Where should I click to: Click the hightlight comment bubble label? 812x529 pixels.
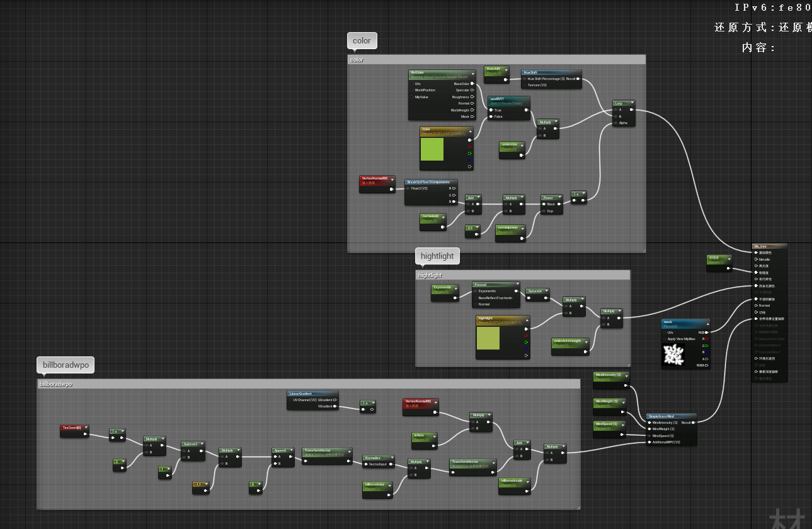point(437,256)
